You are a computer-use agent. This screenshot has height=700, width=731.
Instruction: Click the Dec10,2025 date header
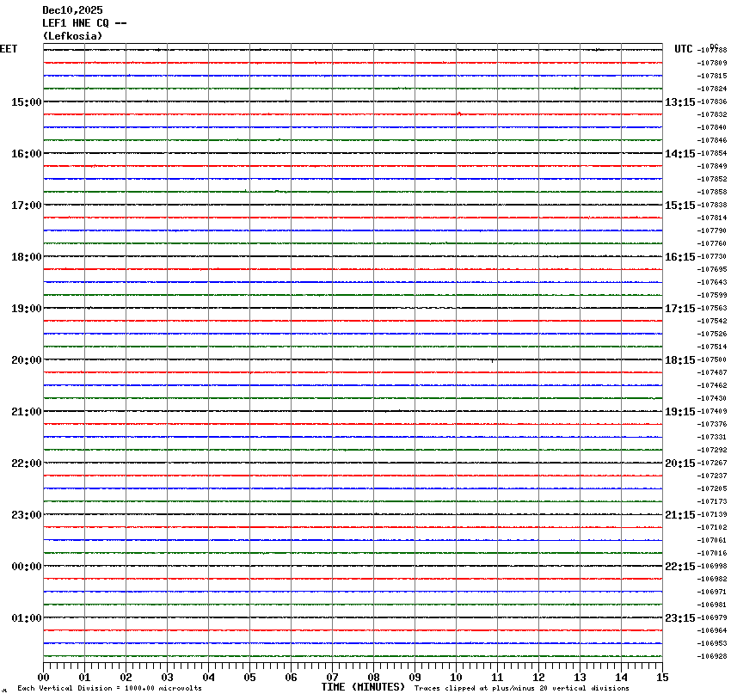72,10
